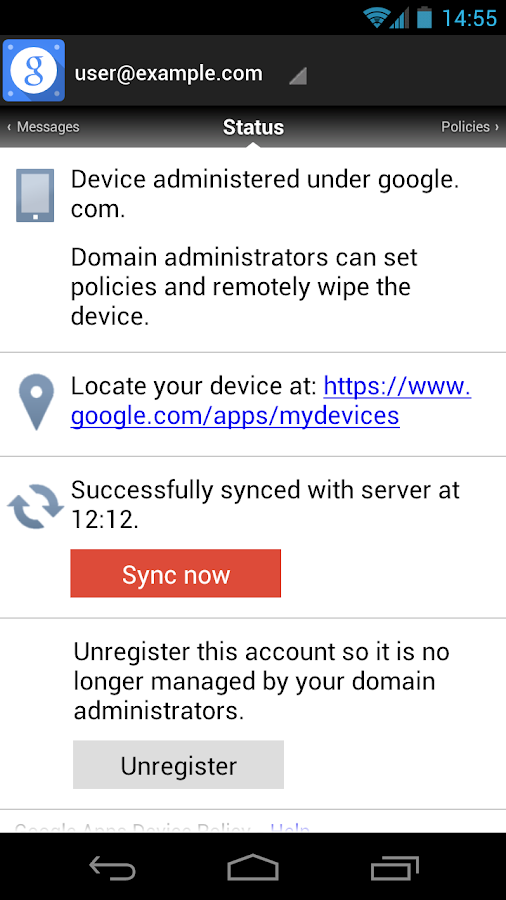
Task: Select the Status tab heading
Action: click(x=253, y=127)
